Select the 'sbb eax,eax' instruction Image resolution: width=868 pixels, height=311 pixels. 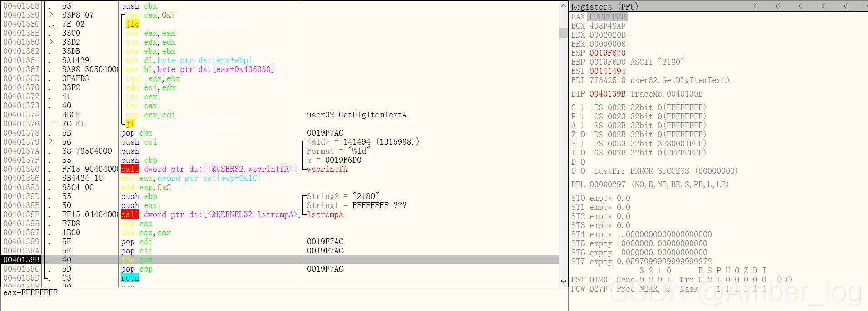[146, 233]
